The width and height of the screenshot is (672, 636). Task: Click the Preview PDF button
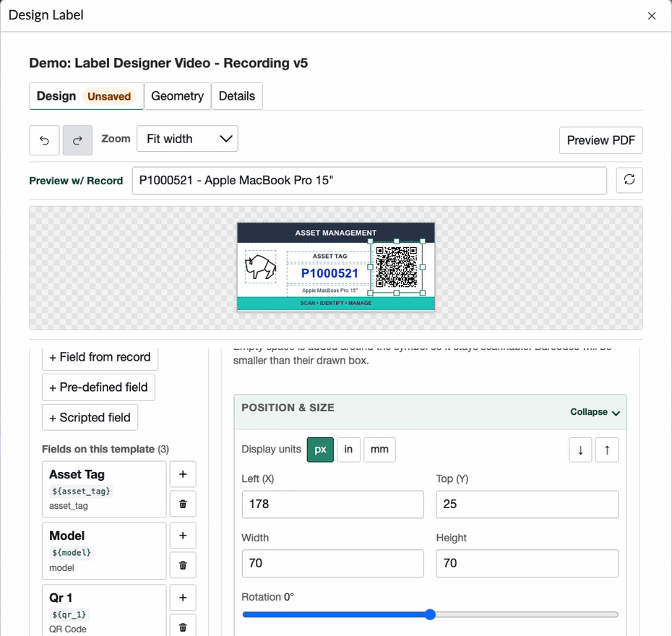[601, 140]
